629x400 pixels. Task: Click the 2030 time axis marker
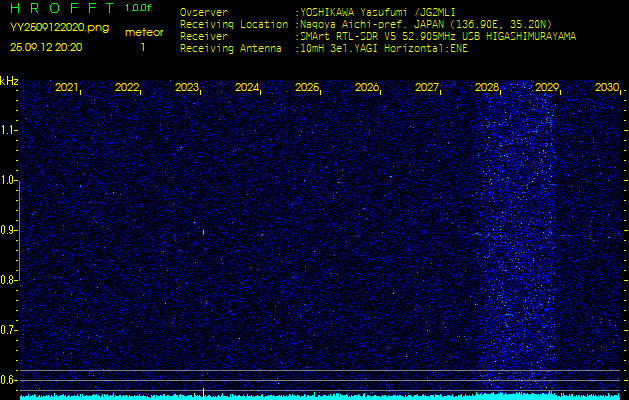click(607, 87)
